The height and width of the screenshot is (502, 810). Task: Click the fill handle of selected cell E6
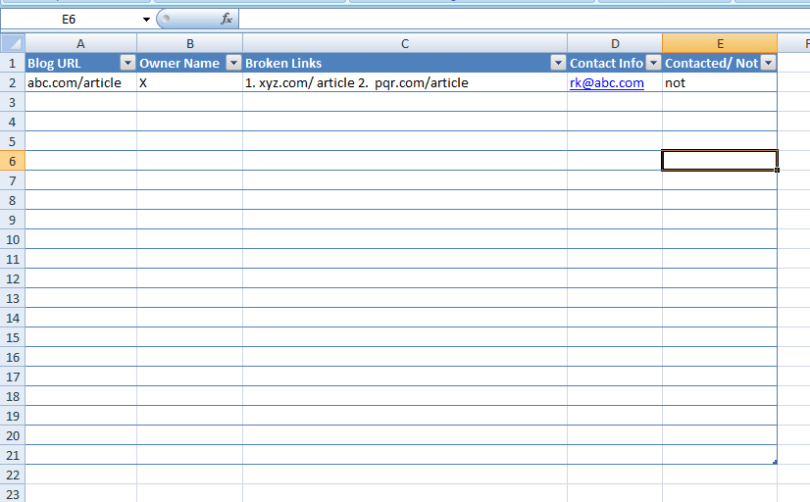[x=776, y=169]
